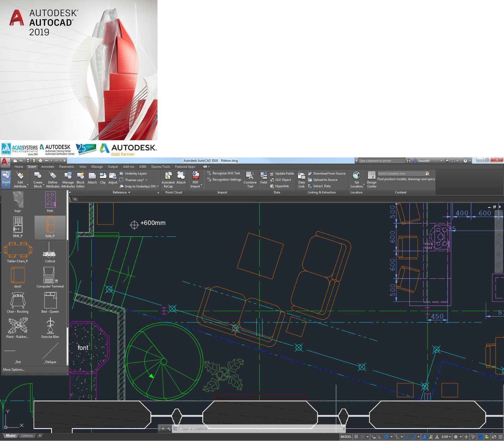Click Attach in the Reference panel
This screenshot has height=441, width=504.
pos(92,178)
